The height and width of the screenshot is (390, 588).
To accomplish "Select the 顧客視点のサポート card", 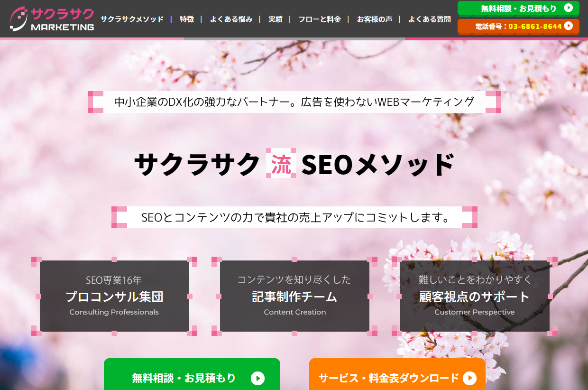I will tap(475, 296).
